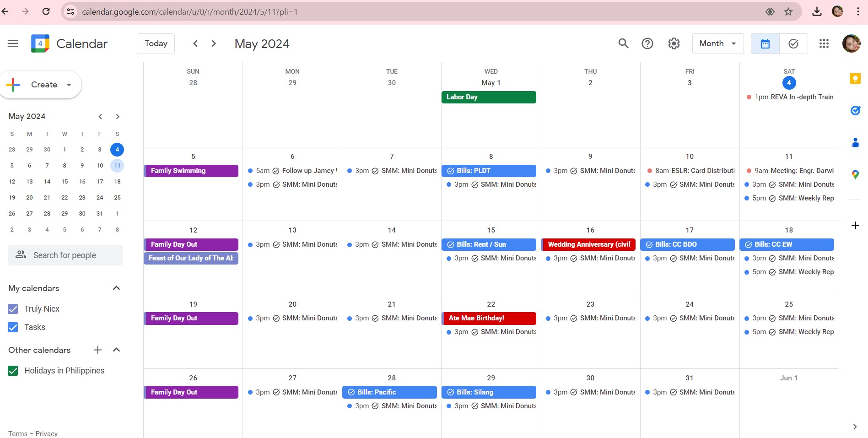The width and height of the screenshot is (868, 438).
Task: Open the Support help icon
Action: coord(647,43)
